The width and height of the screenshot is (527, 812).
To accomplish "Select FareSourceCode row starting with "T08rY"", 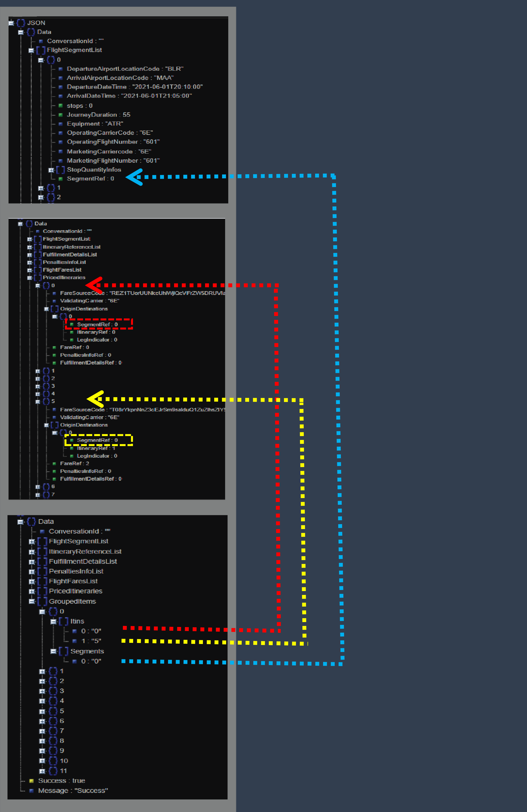I will pyautogui.click(x=142, y=410).
